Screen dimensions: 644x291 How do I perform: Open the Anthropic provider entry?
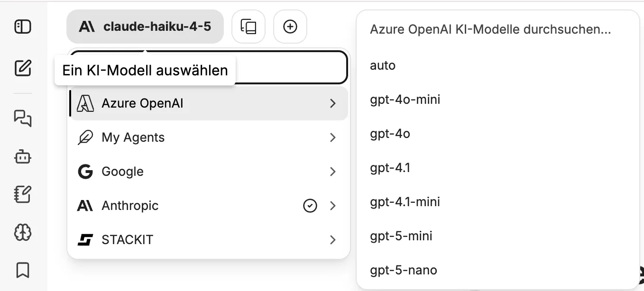point(209,206)
